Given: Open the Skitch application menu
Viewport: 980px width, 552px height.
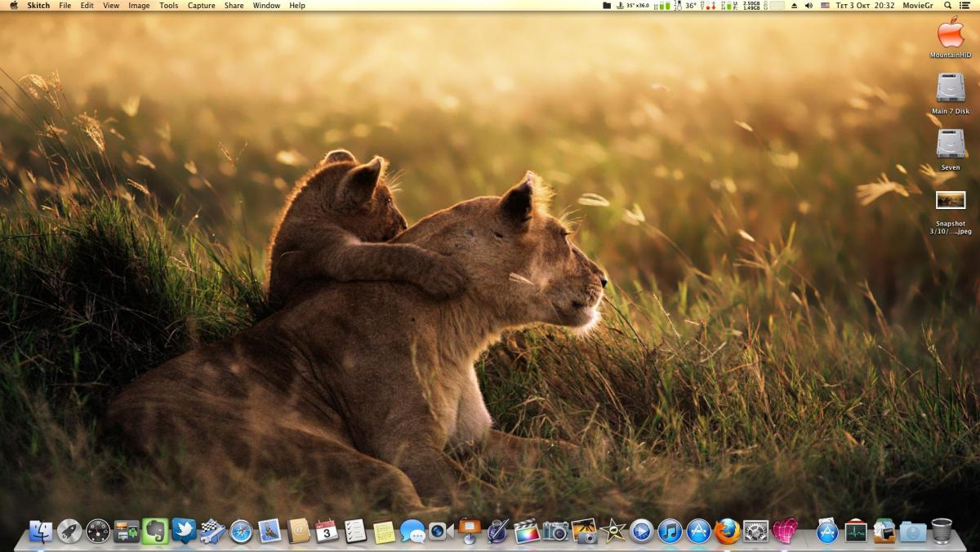Looking at the screenshot, I should (38, 5).
